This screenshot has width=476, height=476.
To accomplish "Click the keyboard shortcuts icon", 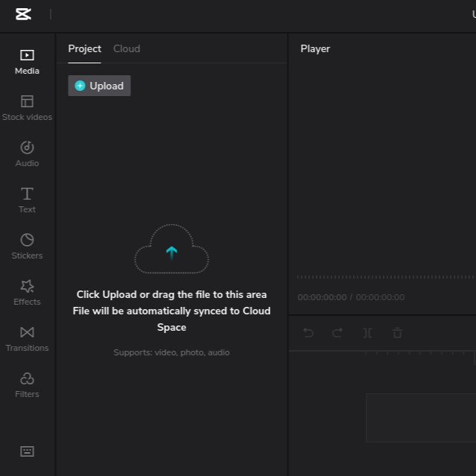I will click(27, 451).
